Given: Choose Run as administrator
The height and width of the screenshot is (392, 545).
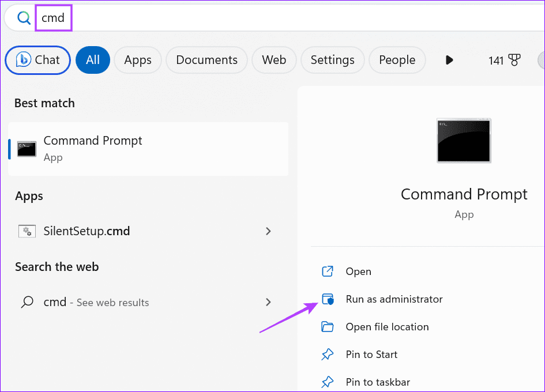Looking at the screenshot, I should click(394, 299).
